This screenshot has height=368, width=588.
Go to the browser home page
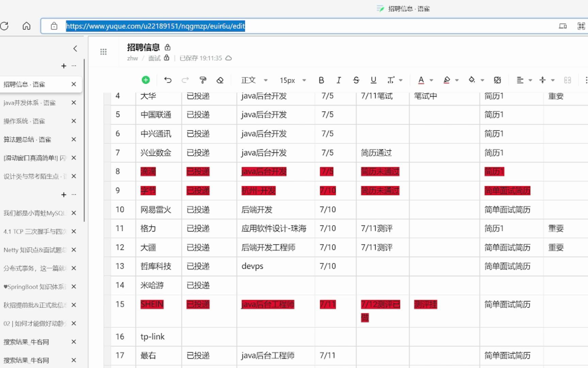[x=27, y=26]
